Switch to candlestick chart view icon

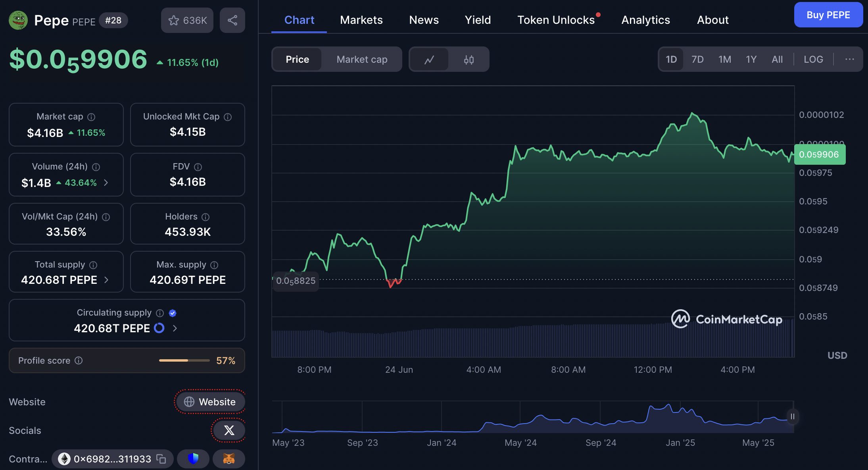469,60
